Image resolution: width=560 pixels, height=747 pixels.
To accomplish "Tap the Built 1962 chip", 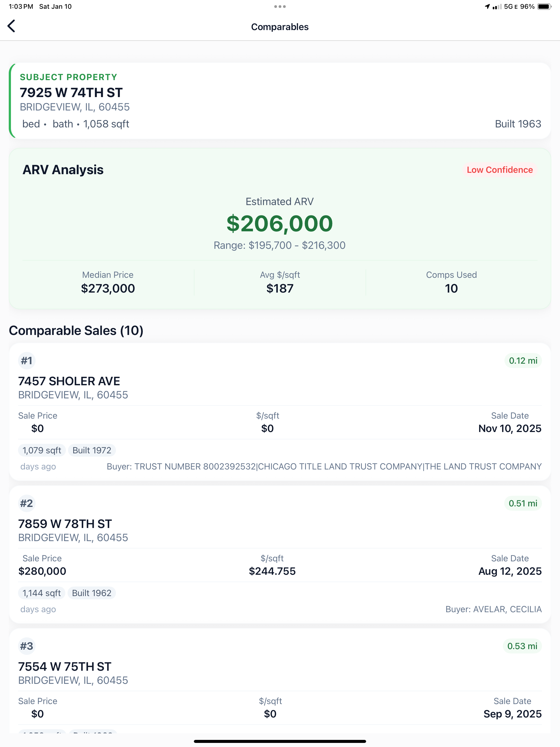I will [92, 593].
